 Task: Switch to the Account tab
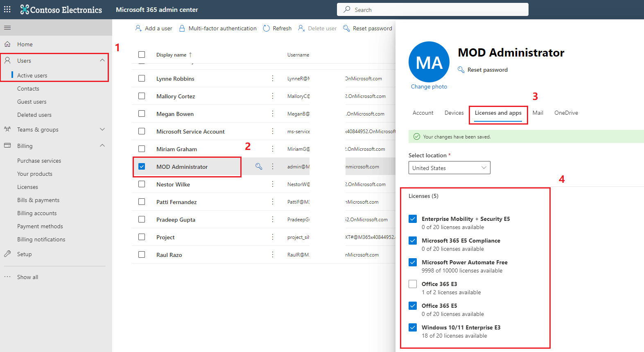tap(423, 113)
